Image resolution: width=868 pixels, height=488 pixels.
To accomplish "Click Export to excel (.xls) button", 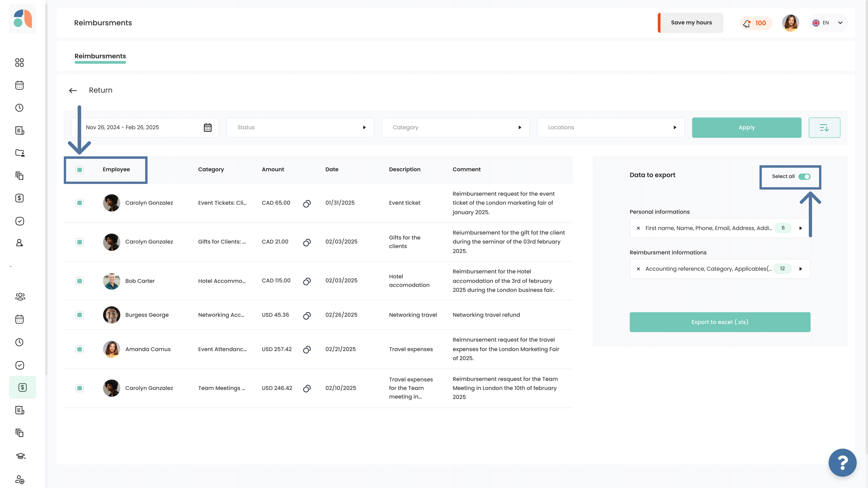I will [x=720, y=322].
